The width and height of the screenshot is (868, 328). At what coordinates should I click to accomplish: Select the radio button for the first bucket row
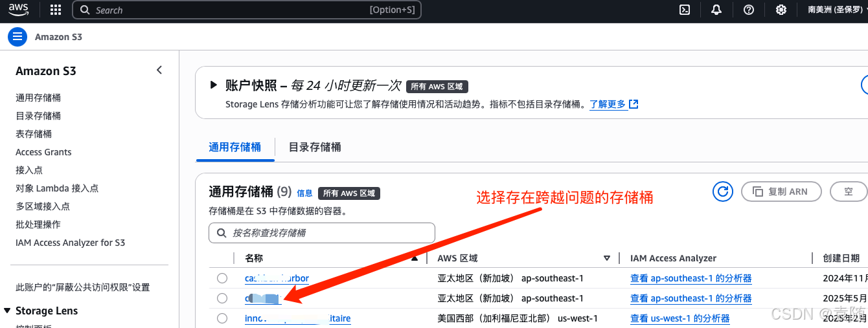point(222,278)
